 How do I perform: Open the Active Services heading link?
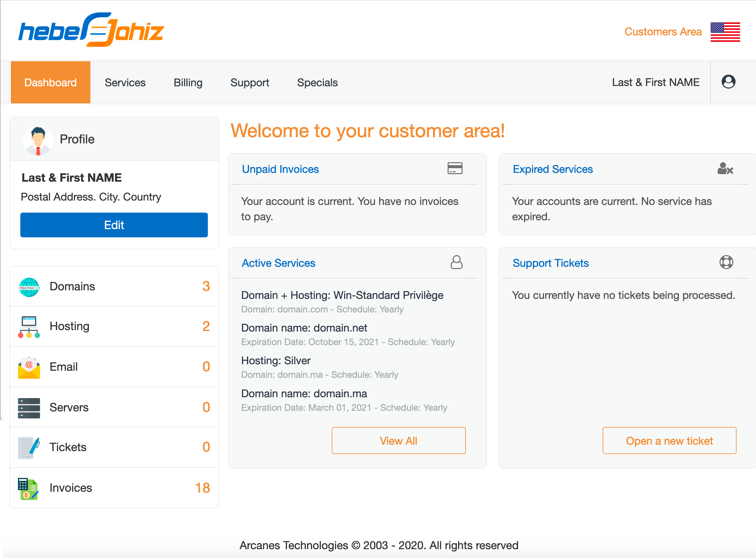[x=278, y=263]
